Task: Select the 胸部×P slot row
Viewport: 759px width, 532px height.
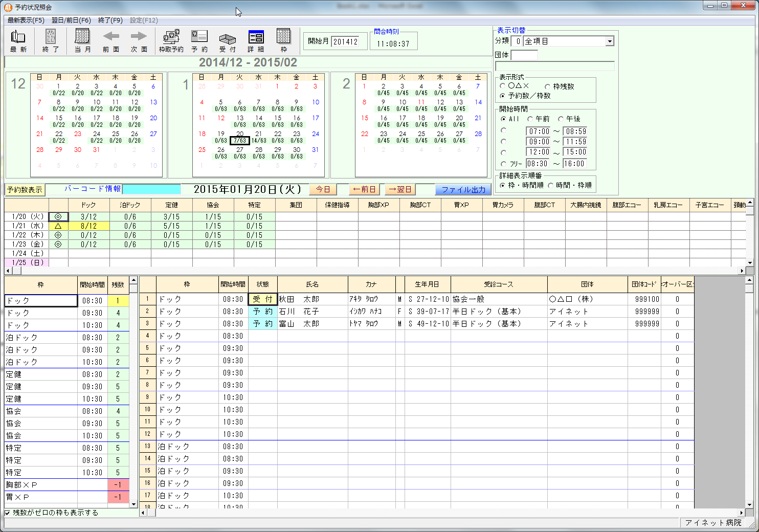Action: pyautogui.click(x=66, y=484)
